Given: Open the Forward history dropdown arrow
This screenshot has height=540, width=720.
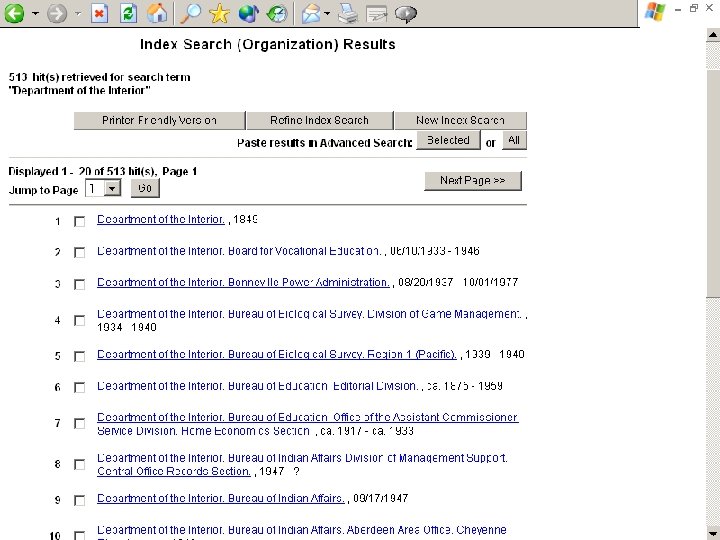Looking at the screenshot, I should [78, 13].
